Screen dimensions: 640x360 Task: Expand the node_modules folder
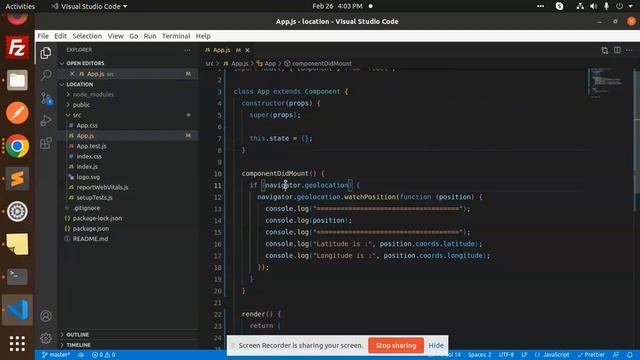[x=93, y=94]
